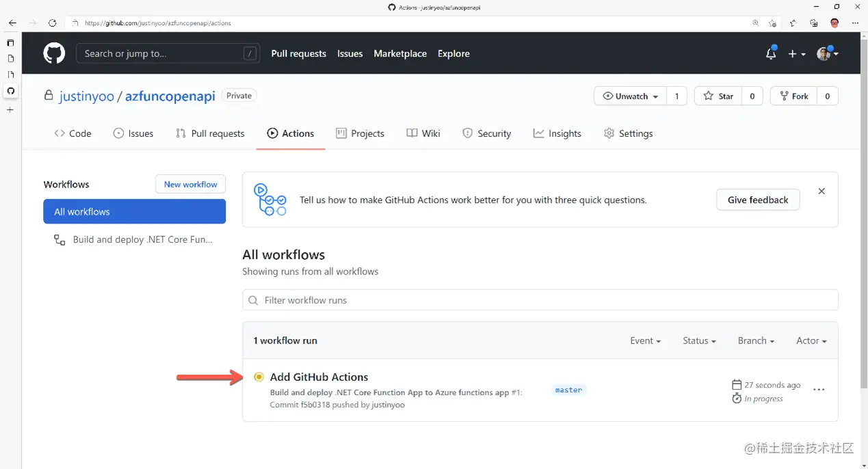Open Marketplace in top navigation

click(x=400, y=53)
